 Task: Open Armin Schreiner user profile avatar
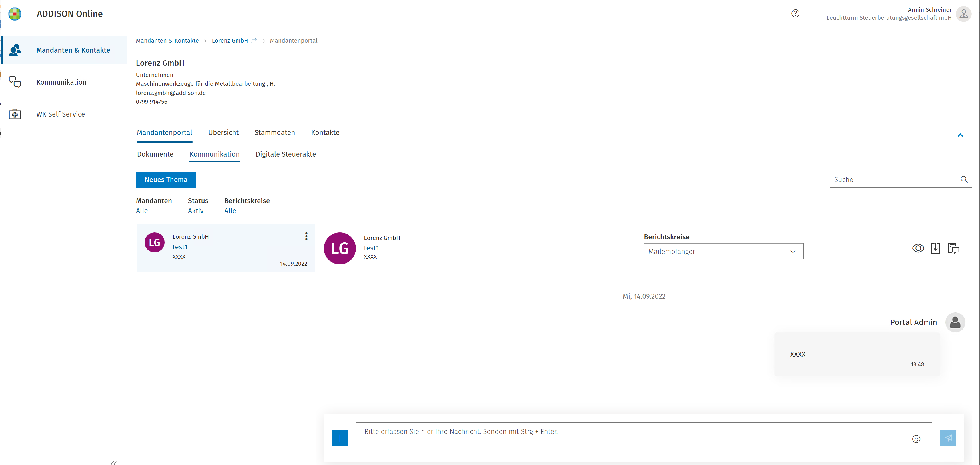coord(964,14)
